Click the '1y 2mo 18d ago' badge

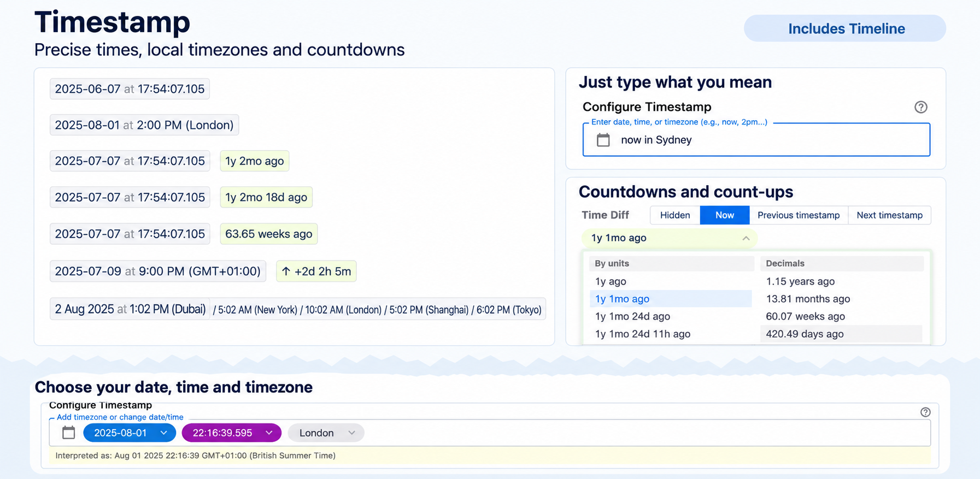(x=266, y=197)
